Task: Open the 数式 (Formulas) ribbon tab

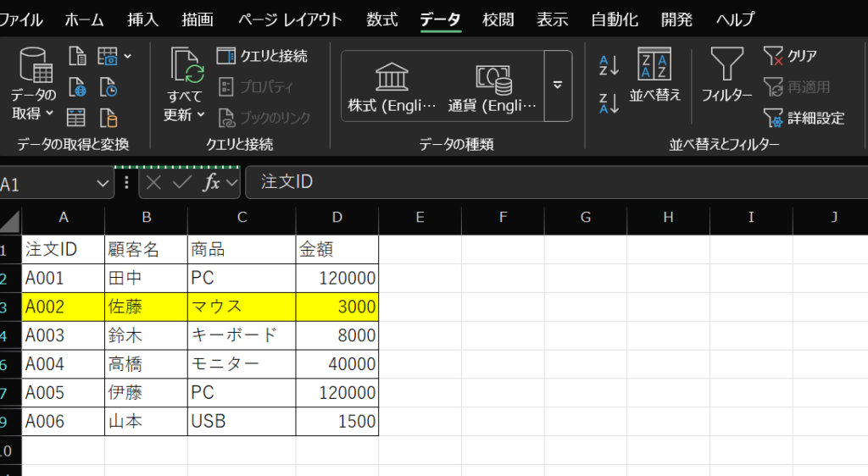Action: 381,19
